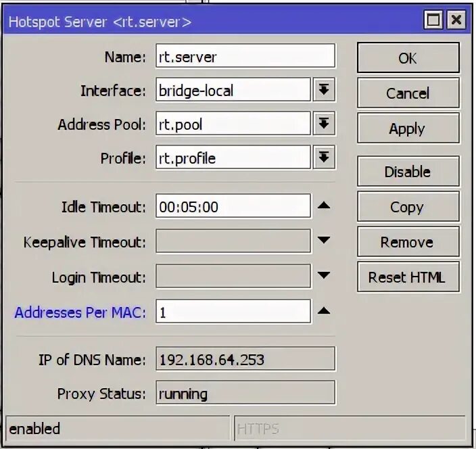The image size is (476, 449).
Task: Click the Cancel button
Action: click(408, 93)
